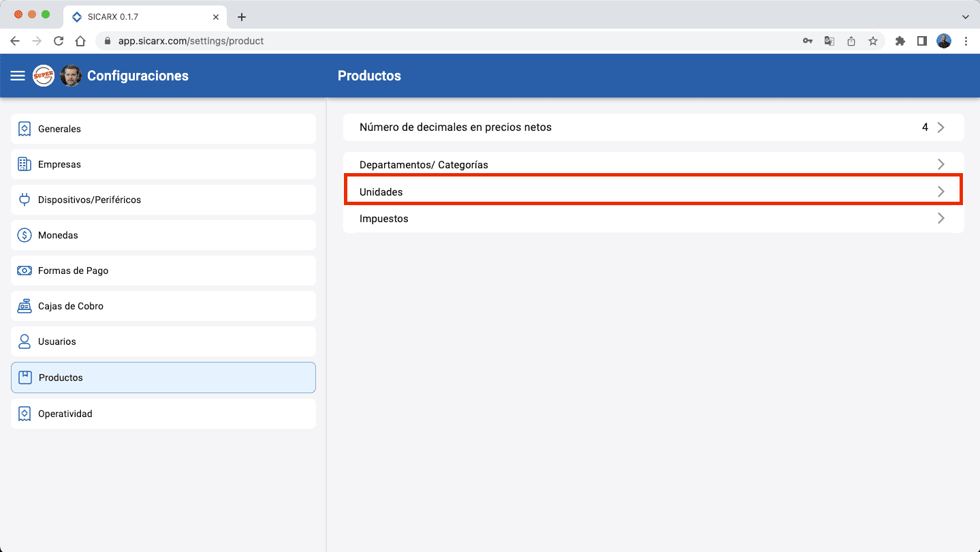Click the Productos box icon
This screenshot has height=552, width=980.
(25, 377)
